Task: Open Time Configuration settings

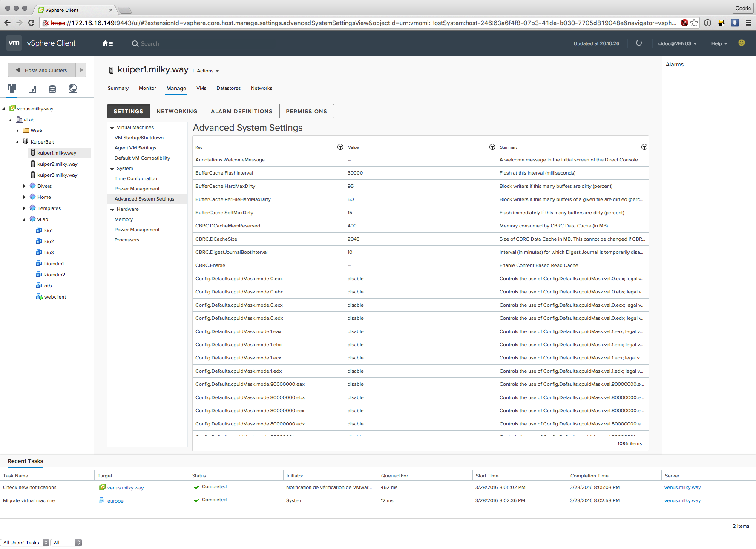Action: click(x=136, y=178)
